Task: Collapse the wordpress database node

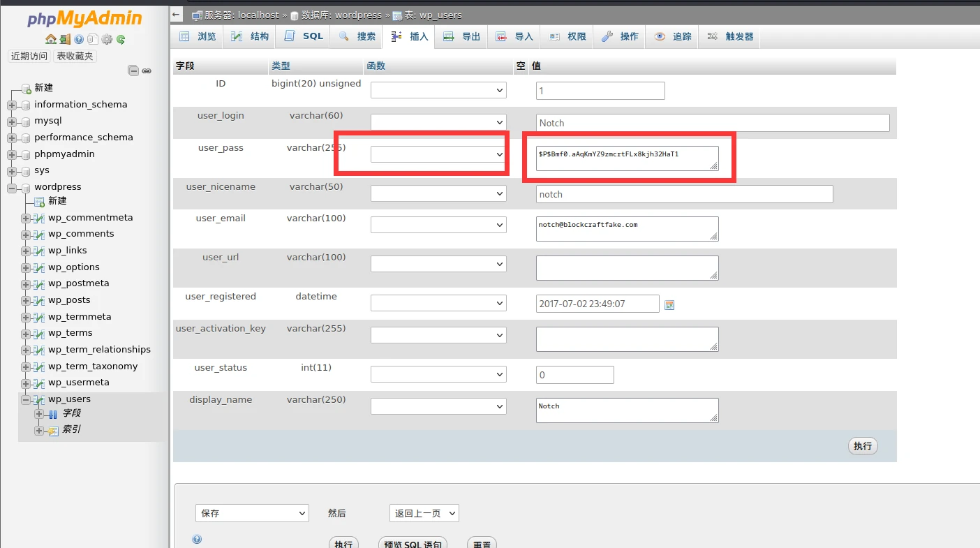Action: pos(12,188)
